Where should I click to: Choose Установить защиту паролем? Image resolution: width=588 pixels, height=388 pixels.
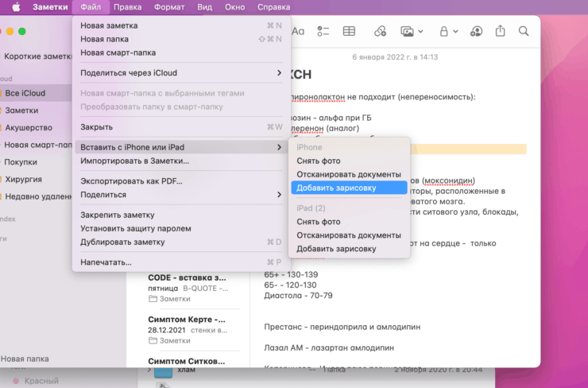181,228
